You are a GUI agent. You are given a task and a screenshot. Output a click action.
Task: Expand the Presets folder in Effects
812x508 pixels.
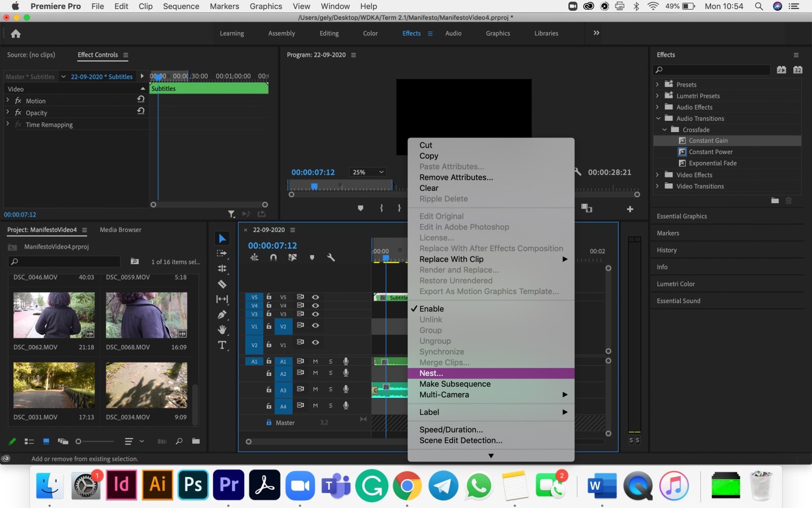[x=657, y=84]
